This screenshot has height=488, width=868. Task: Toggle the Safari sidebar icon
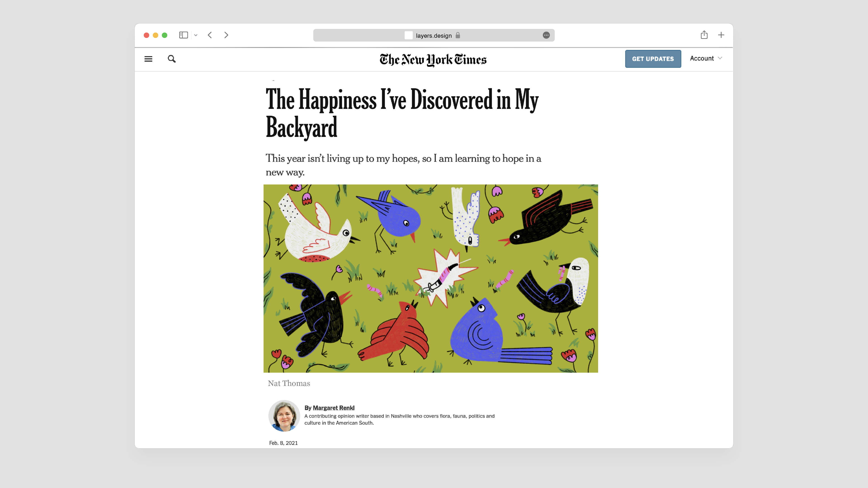[183, 35]
